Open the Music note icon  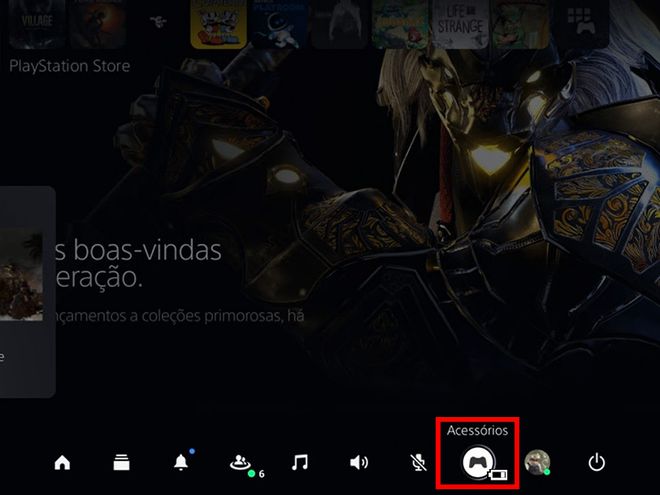[300, 462]
